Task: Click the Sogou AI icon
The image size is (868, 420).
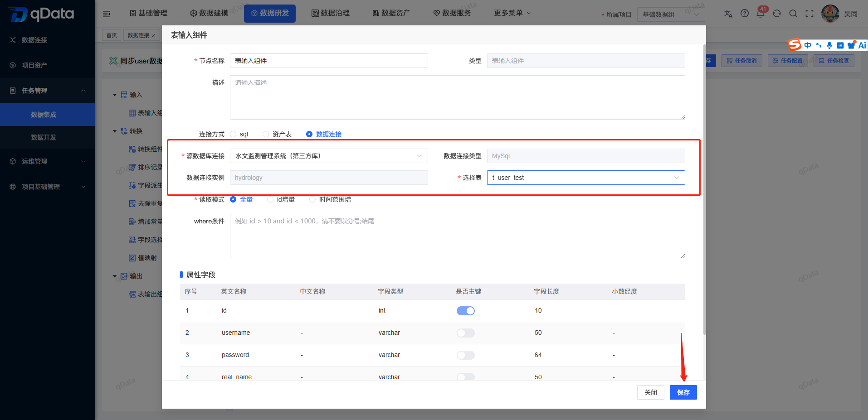Action: pos(862,45)
